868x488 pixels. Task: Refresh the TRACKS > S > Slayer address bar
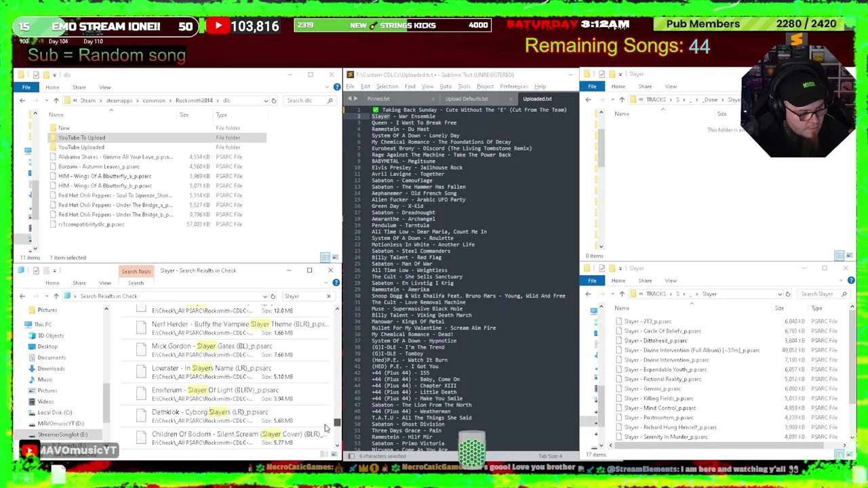tap(787, 294)
